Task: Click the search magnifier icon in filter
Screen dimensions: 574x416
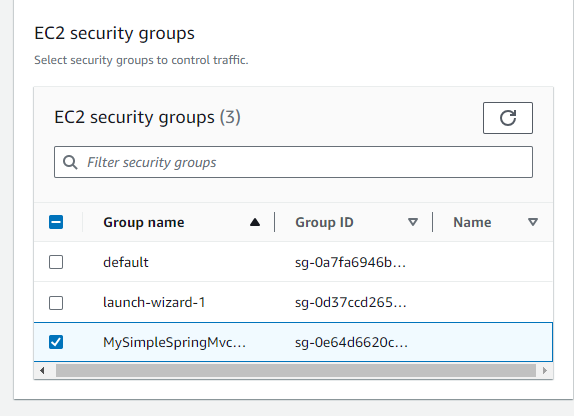Action: 70,162
